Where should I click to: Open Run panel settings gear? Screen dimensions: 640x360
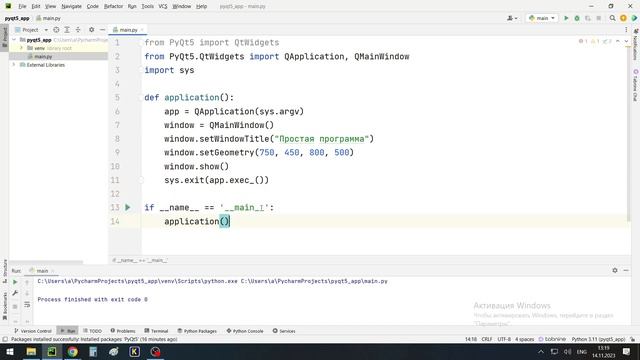pos(615,270)
